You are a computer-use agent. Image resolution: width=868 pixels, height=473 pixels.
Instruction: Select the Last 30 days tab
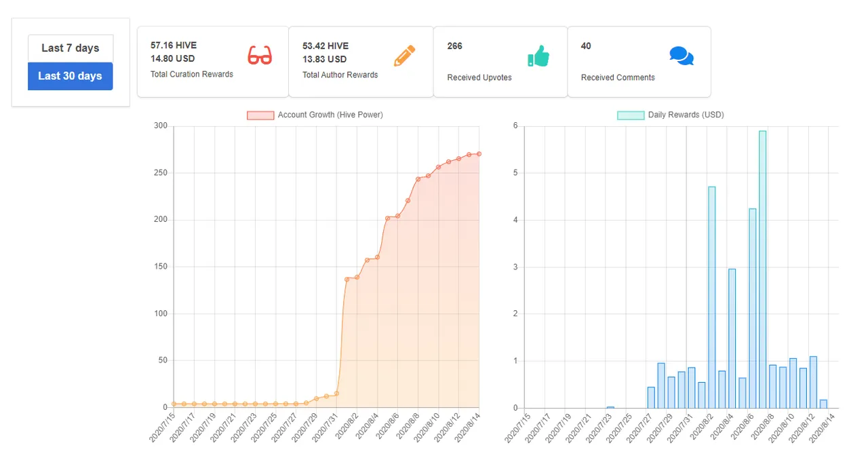click(71, 76)
